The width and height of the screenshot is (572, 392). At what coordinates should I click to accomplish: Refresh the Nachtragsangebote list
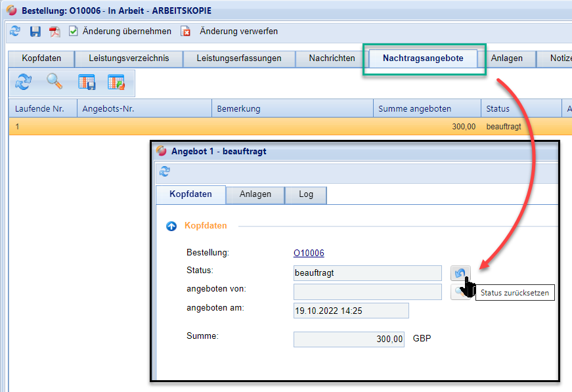[24, 82]
